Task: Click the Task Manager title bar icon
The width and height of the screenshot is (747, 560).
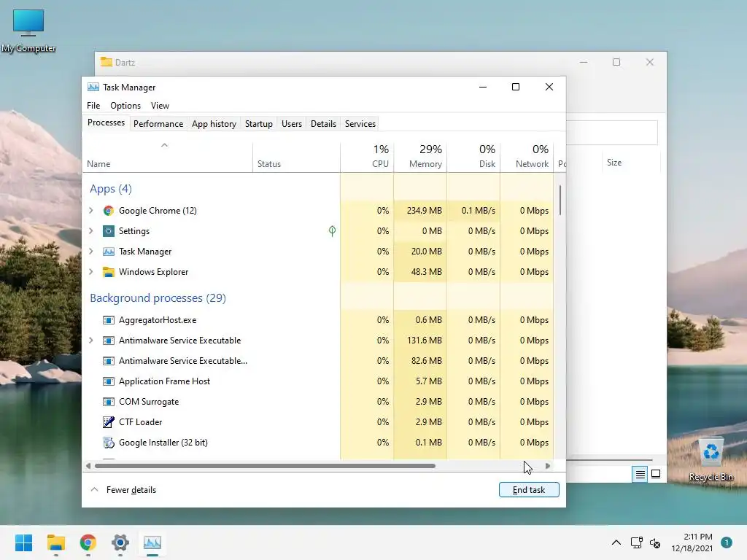Action: pyautogui.click(x=93, y=87)
